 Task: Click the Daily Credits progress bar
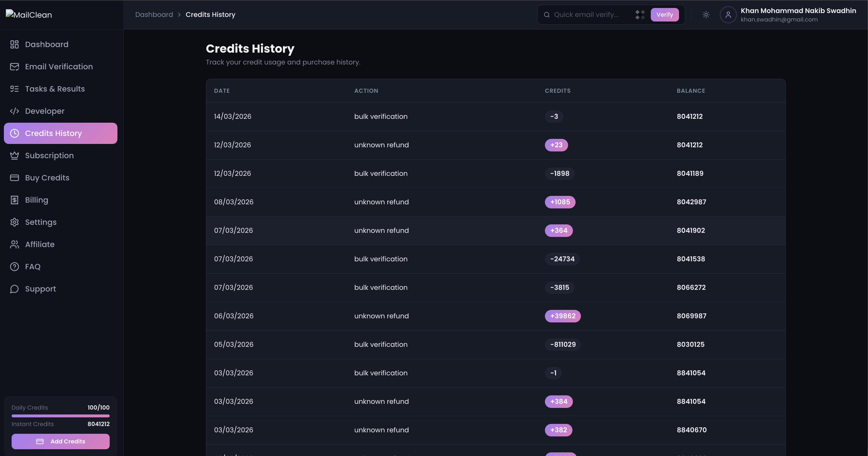60,416
